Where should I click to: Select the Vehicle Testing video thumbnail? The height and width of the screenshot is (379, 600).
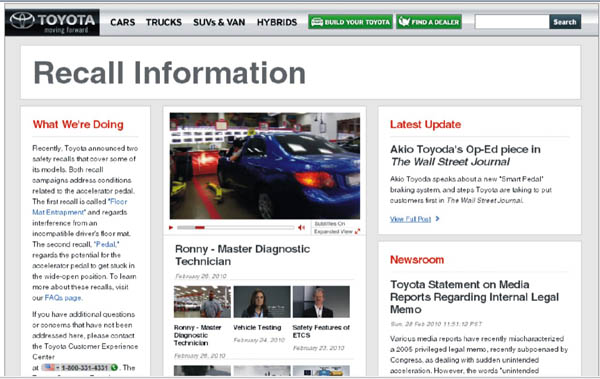click(262, 302)
